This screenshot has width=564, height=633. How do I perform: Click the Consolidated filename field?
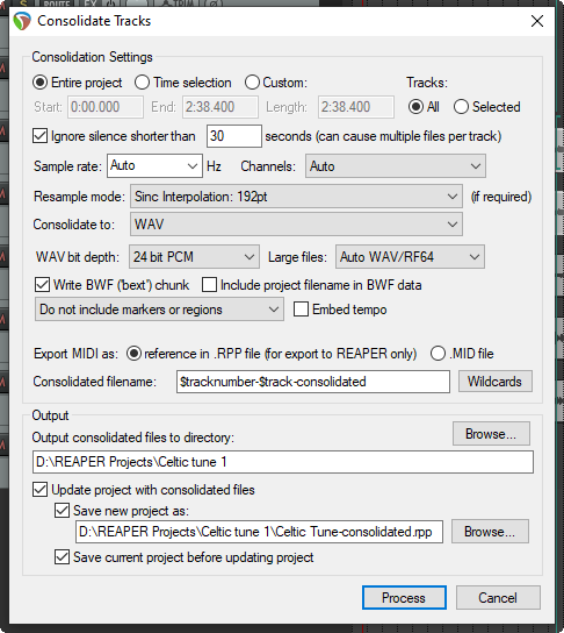[x=313, y=381]
